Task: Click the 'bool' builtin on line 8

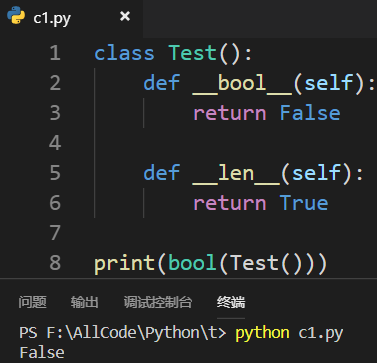Action: pos(193,263)
